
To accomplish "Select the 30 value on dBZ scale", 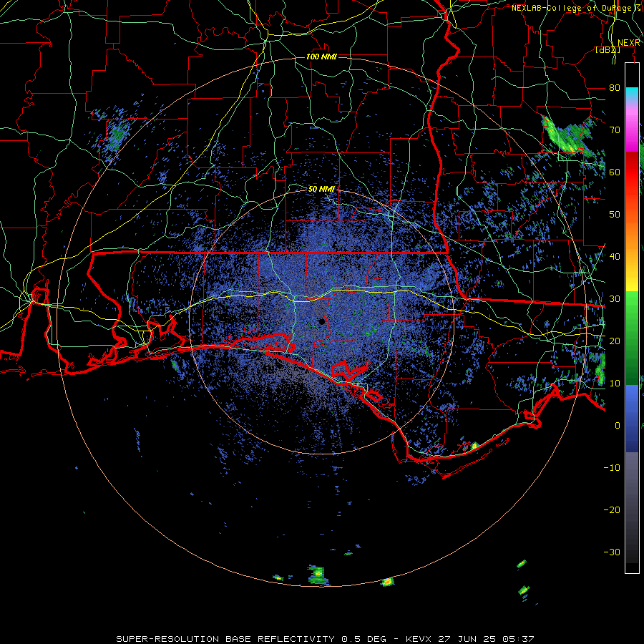I will tap(615, 299).
